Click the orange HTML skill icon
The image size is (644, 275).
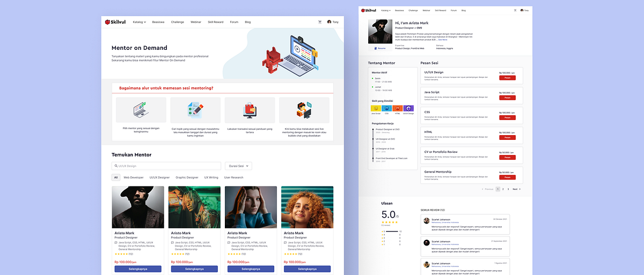coord(398,108)
